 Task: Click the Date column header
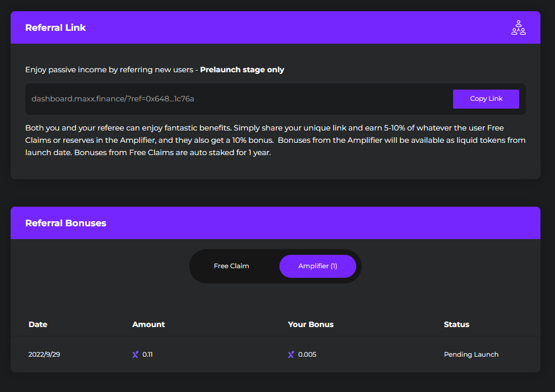click(x=38, y=324)
